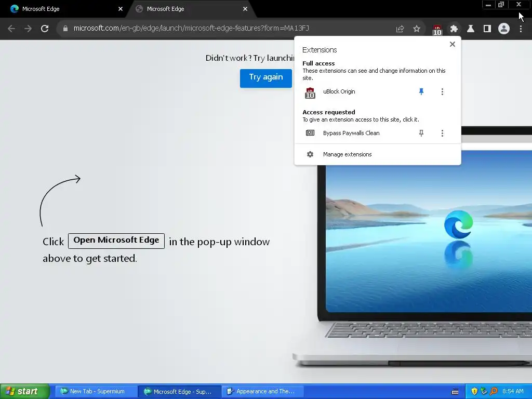Close the first Microsoft Edge tab
Image resolution: width=532 pixels, height=399 pixels.
coord(121,9)
